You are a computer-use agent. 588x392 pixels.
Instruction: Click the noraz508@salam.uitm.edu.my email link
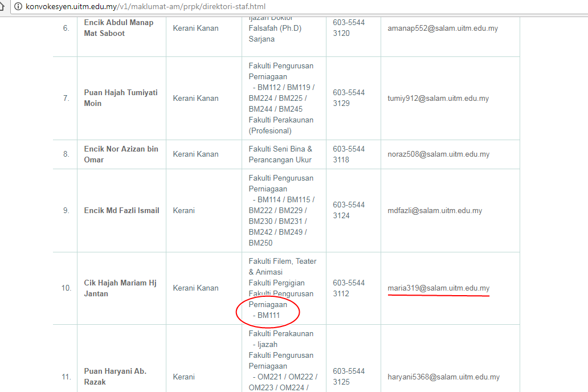(x=438, y=154)
